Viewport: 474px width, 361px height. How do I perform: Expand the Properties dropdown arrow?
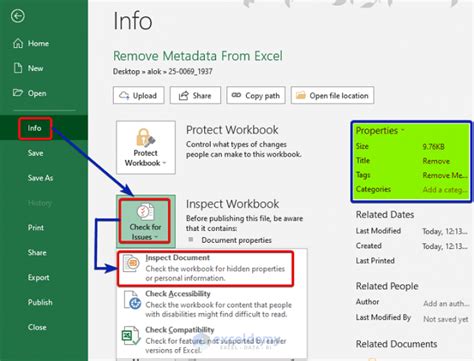[x=403, y=130]
